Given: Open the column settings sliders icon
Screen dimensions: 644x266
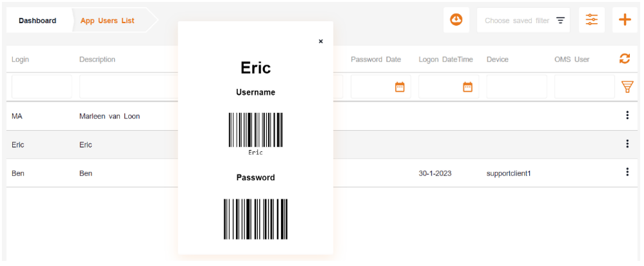Looking at the screenshot, I should [591, 21].
